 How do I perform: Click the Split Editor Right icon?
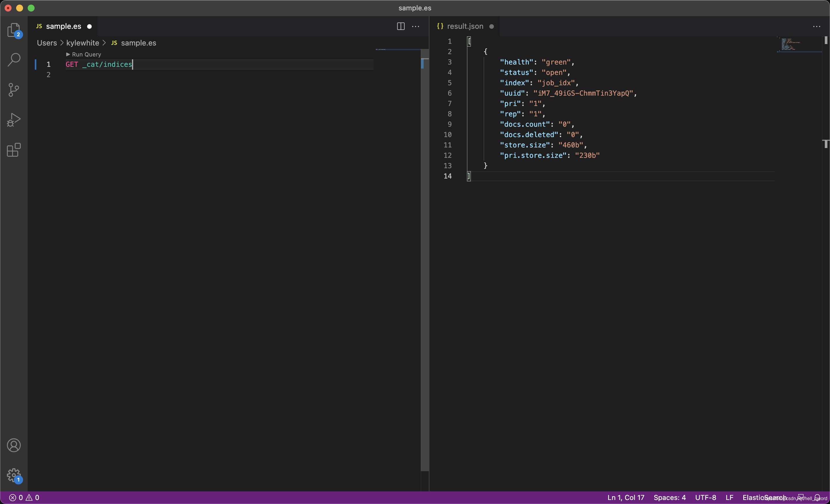coord(401,26)
